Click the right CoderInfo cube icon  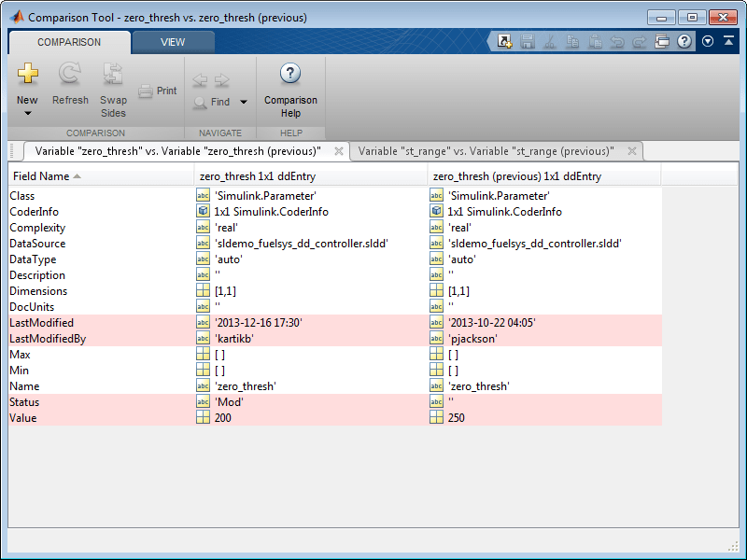pos(436,211)
